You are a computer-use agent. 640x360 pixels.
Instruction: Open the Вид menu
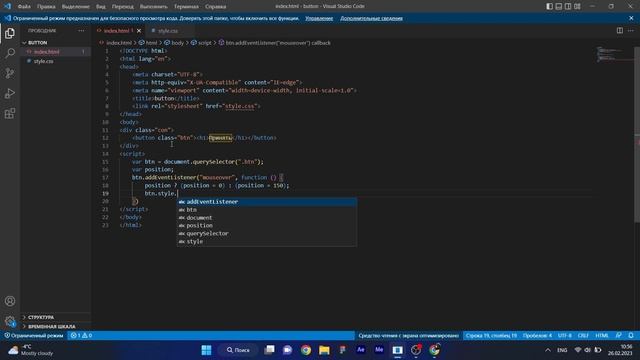[101, 7]
